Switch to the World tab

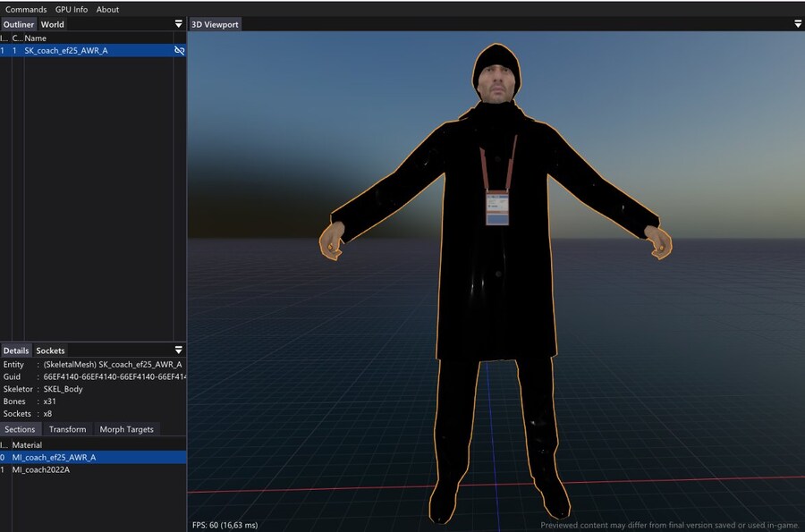coord(53,24)
